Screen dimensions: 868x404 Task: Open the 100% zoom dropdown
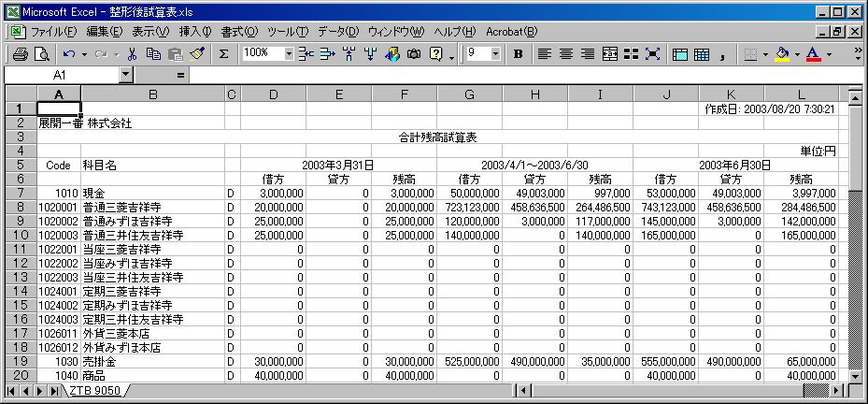(x=289, y=53)
